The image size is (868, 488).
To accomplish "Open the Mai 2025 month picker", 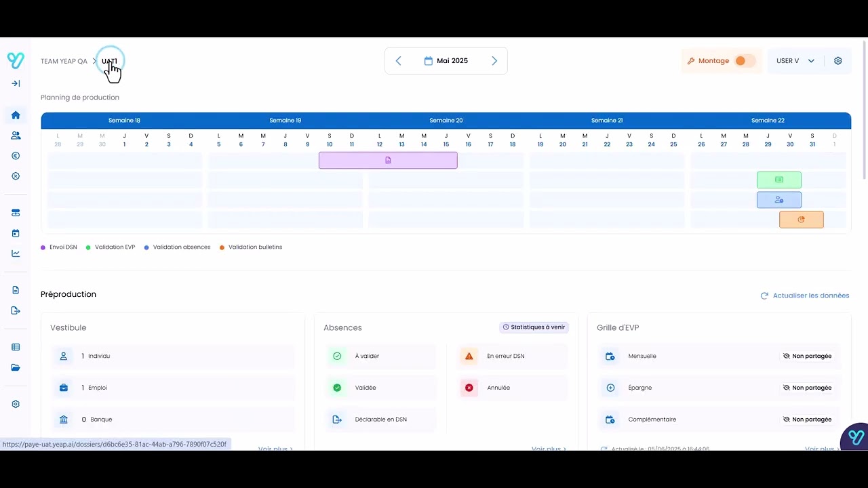I will click(x=446, y=61).
